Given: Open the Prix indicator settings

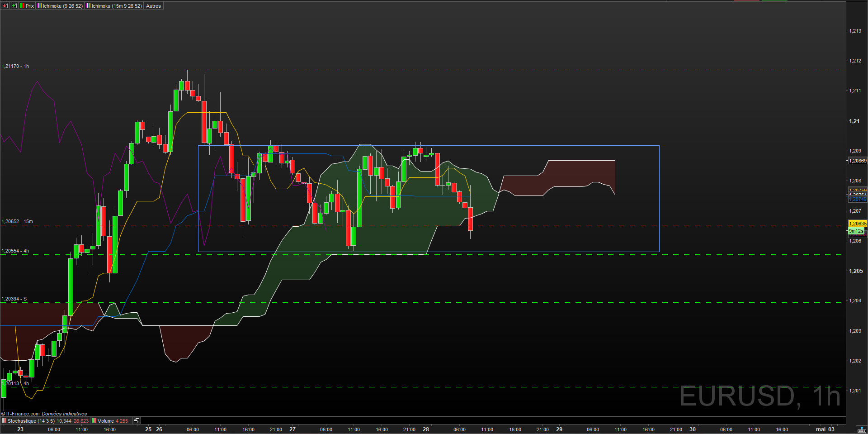Looking at the screenshot, I should [27, 6].
